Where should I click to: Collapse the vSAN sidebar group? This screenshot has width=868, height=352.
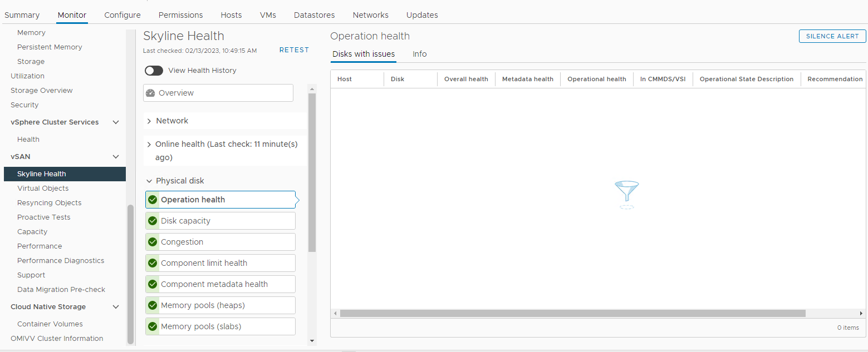[116, 157]
